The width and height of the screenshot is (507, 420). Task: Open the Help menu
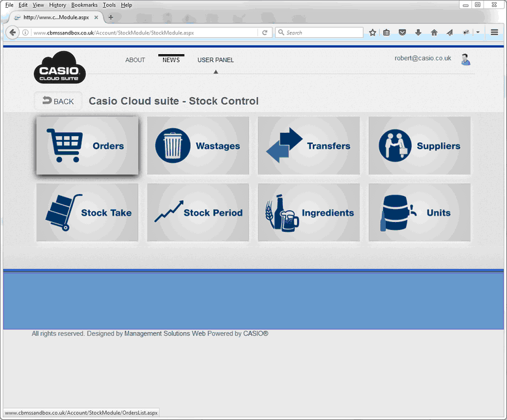[126, 5]
